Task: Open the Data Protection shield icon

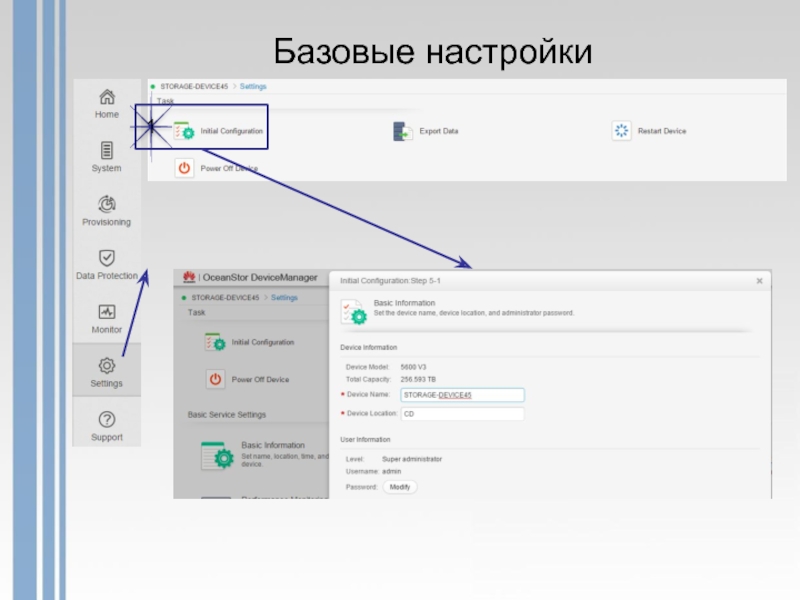Action: click(107, 258)
